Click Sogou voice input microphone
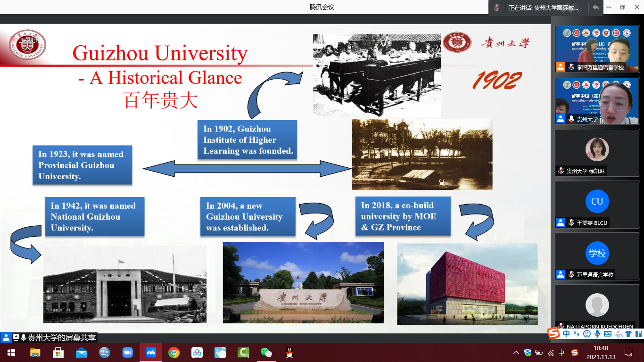This screenshot has width=644, height=362. (597, 334)
